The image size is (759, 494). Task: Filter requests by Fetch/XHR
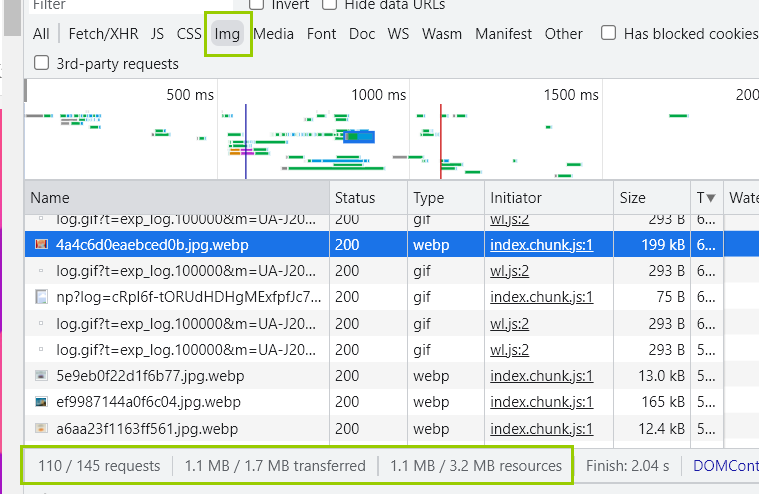103,34
